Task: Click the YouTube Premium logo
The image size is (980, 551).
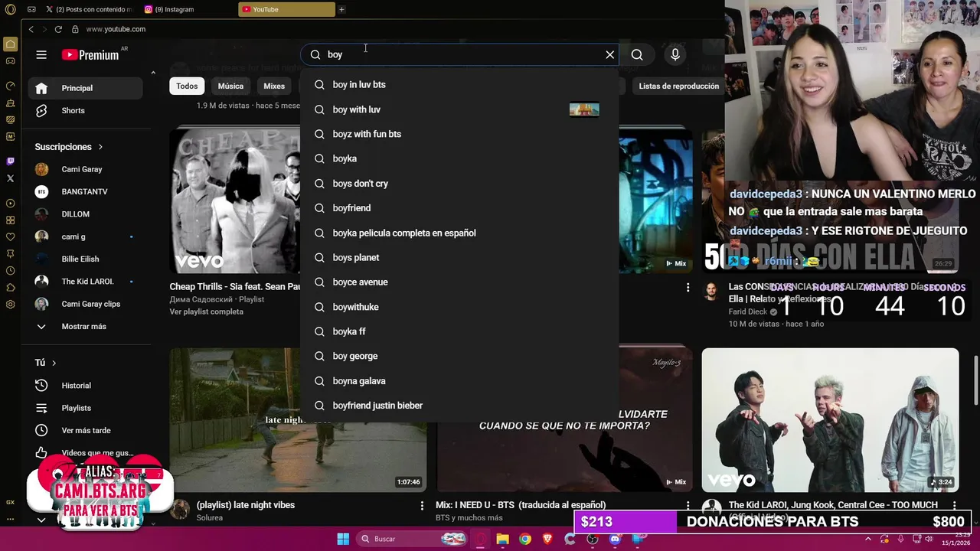Action: coord(91,54)
